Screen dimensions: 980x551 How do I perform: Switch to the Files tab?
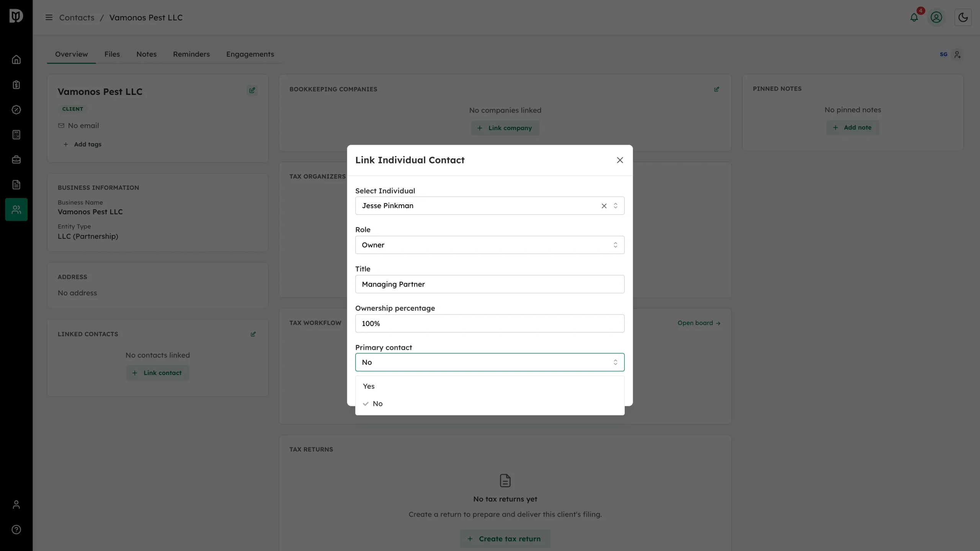pos(112,54)
